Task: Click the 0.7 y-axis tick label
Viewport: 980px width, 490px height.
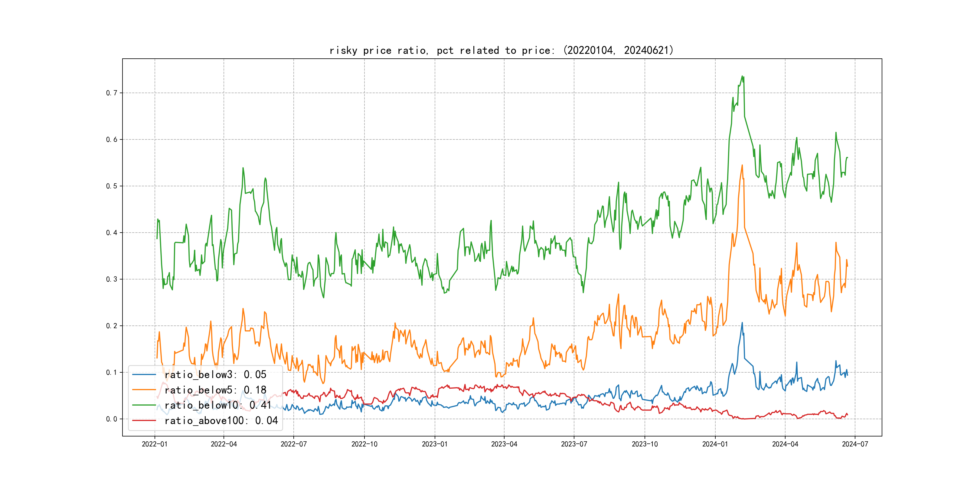Action: point(112,93)
